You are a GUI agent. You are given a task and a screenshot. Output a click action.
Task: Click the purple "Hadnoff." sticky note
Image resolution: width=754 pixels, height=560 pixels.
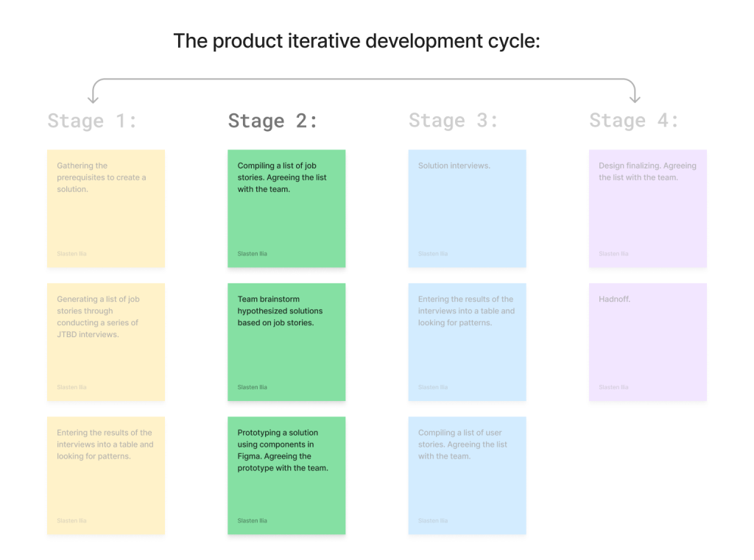point(648,342)
